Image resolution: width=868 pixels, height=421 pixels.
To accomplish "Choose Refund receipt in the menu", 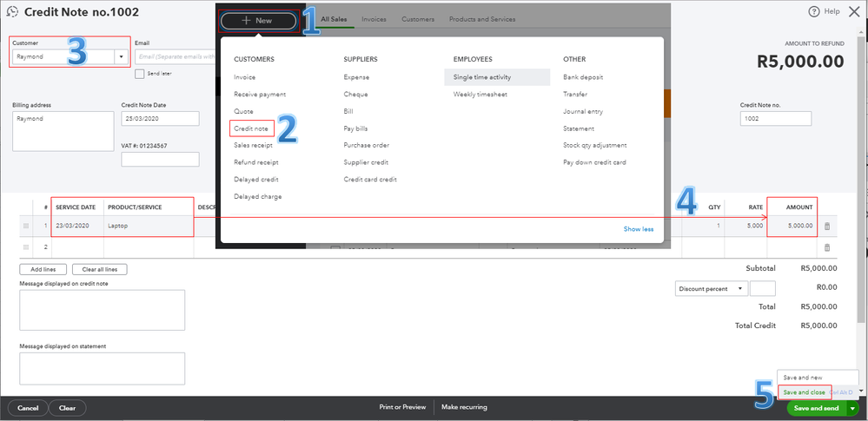I will point(255,162).
